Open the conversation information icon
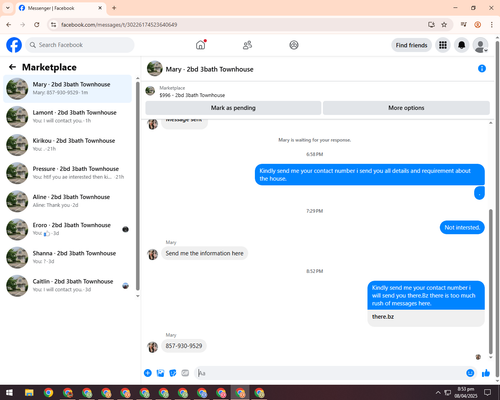 click(482, 69)
